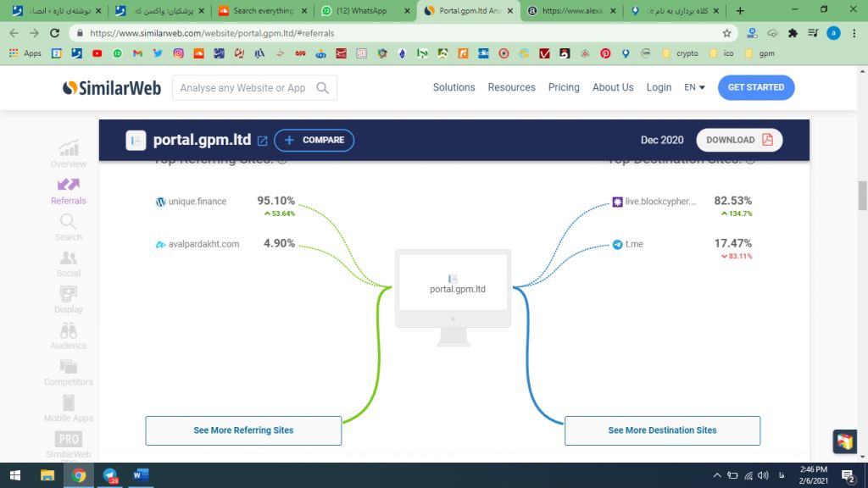This screenshot has width=868, height=488.
Task: Click the magnifier icon in search box
Action: pyautogui.click(x=322, y=88)
